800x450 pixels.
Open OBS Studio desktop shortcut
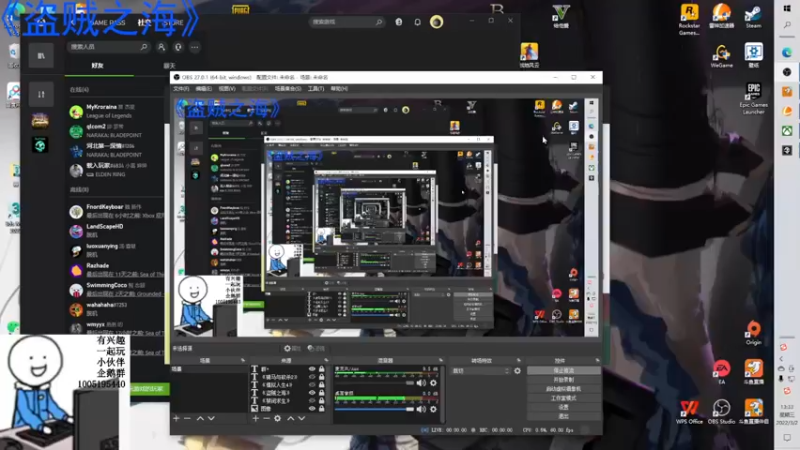pos(721,412)
